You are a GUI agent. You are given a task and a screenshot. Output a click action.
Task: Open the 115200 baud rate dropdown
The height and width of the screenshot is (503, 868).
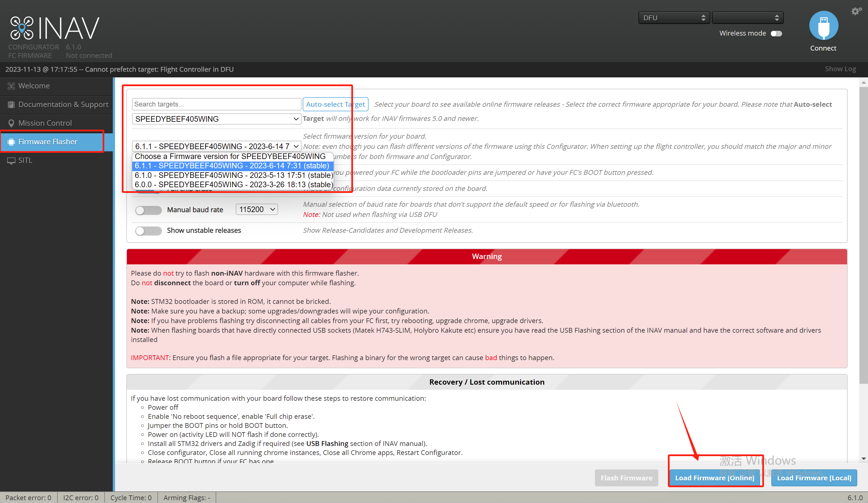257,209
